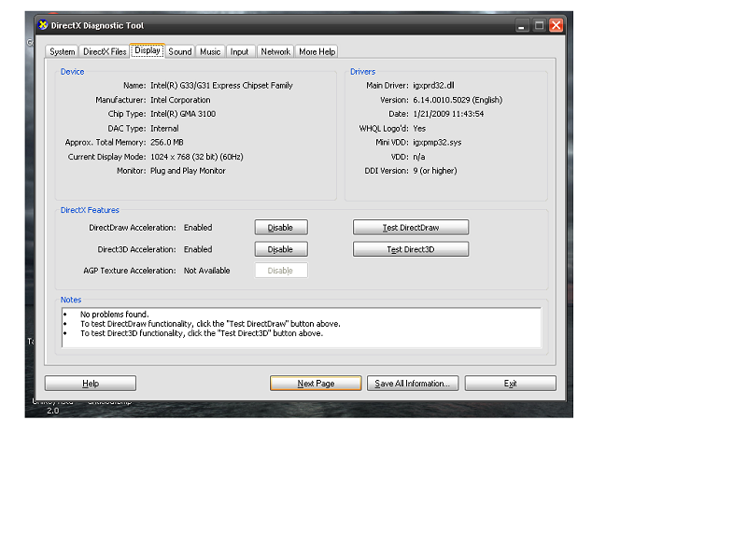Switch to the Input tab
This screenshot has height=560, width=747.
(240, 51)
